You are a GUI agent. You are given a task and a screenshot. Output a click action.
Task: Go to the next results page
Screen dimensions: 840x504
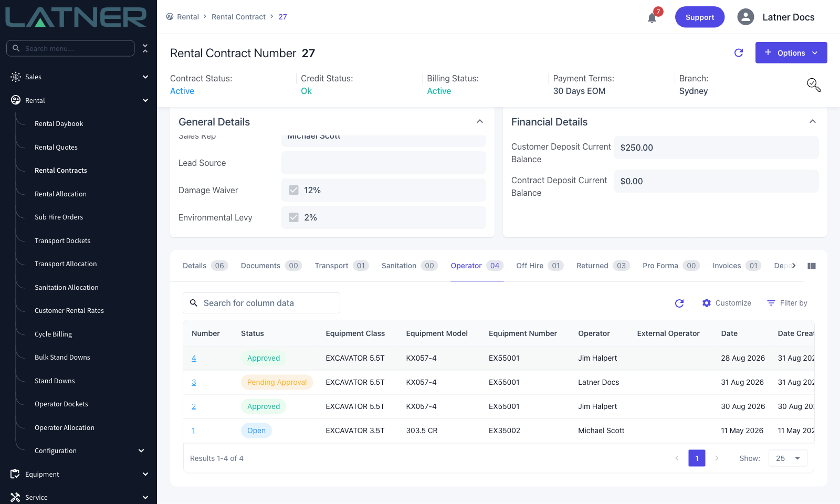click(x=717, y=458)
